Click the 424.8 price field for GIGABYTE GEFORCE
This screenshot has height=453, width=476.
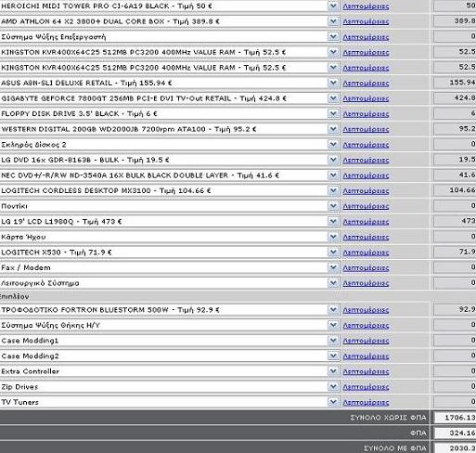pos(455,98)
